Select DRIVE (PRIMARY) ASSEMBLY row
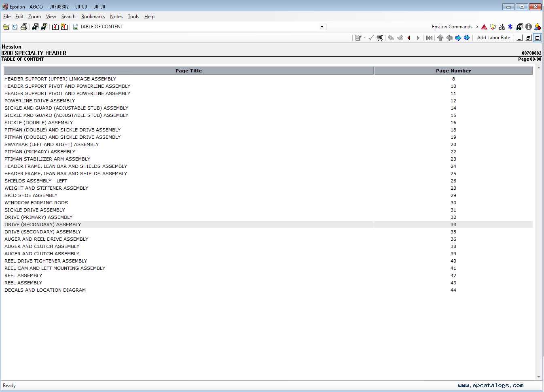This screenshot has width=544, height=392. click(x=268, y=217)
